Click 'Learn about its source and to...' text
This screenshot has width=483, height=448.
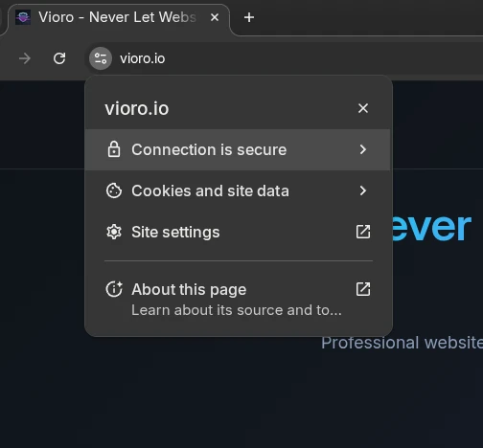tap(237, 310)
